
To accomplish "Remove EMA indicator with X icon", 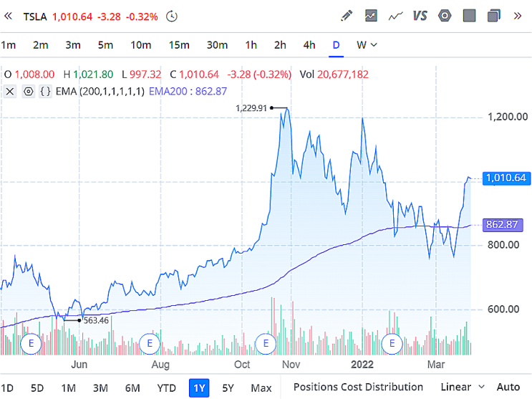I will 10,92.
